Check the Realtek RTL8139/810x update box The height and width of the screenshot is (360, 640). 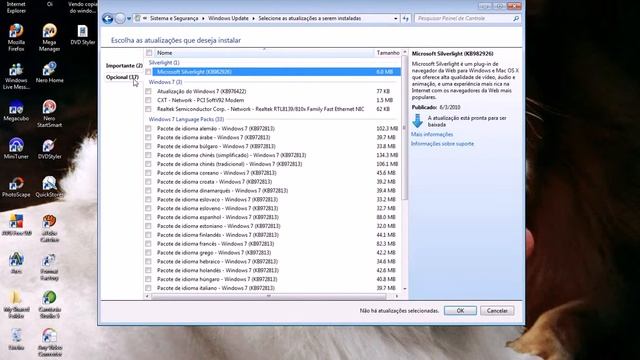coord(148,109)
